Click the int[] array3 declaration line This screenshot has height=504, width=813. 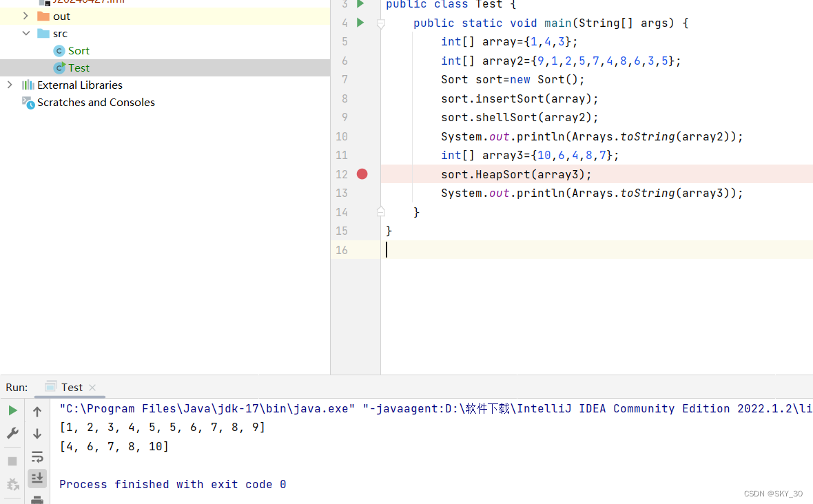[x=530, y=156]
